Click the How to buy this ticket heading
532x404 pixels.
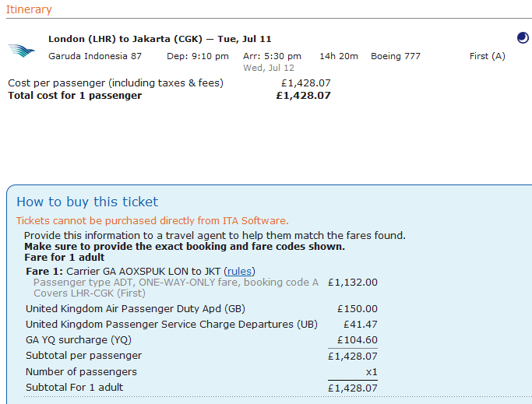tap(87, 202)
